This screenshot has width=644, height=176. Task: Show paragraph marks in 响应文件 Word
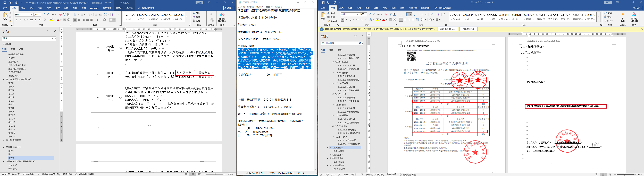tap(444, 14)
